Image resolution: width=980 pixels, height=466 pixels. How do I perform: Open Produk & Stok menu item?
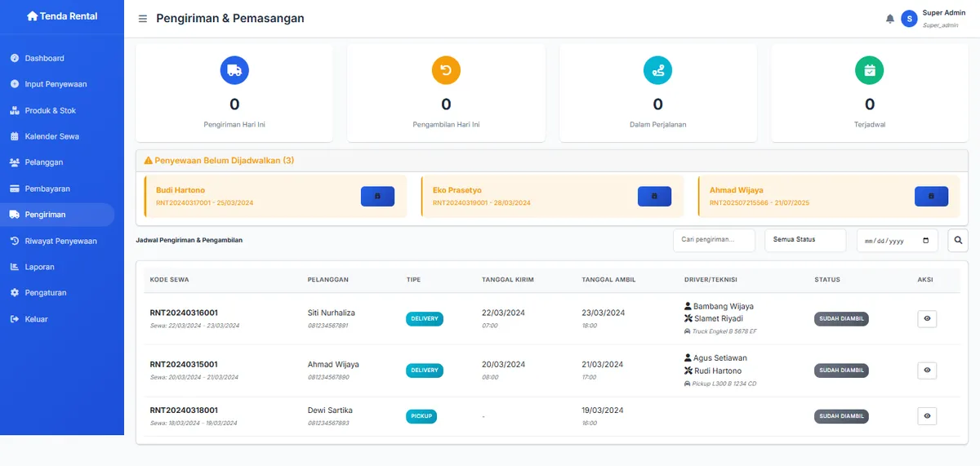tap(57, 110)
